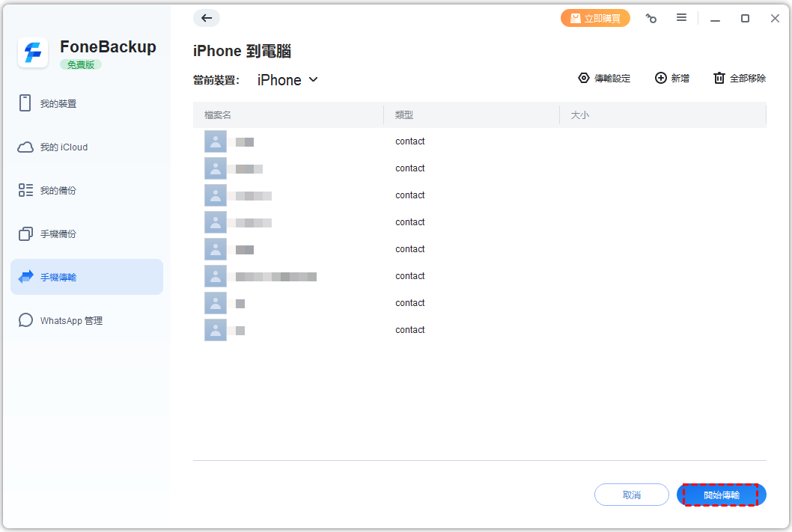
Task: Open WhatsApp 管理 in the sidebar
Action: (x=87, y=320)
